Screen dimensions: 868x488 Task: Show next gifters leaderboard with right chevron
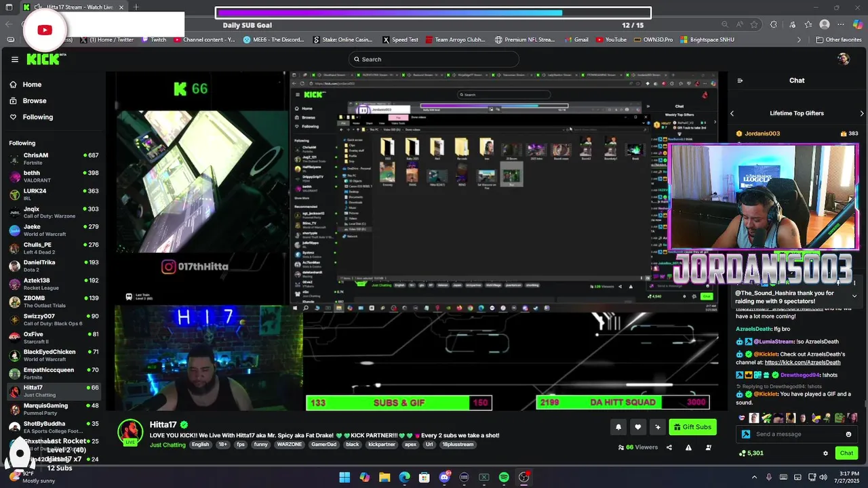coord(862,113)
